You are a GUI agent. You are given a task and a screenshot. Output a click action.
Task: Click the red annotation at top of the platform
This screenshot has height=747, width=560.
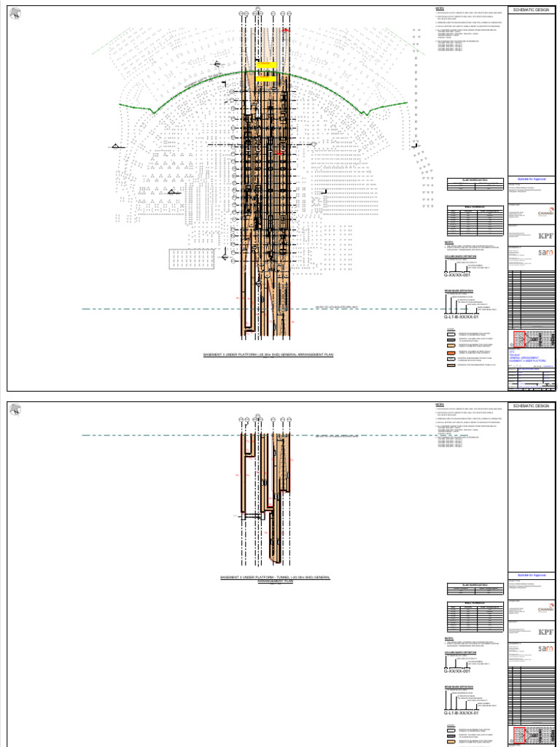tap(286, 30)
